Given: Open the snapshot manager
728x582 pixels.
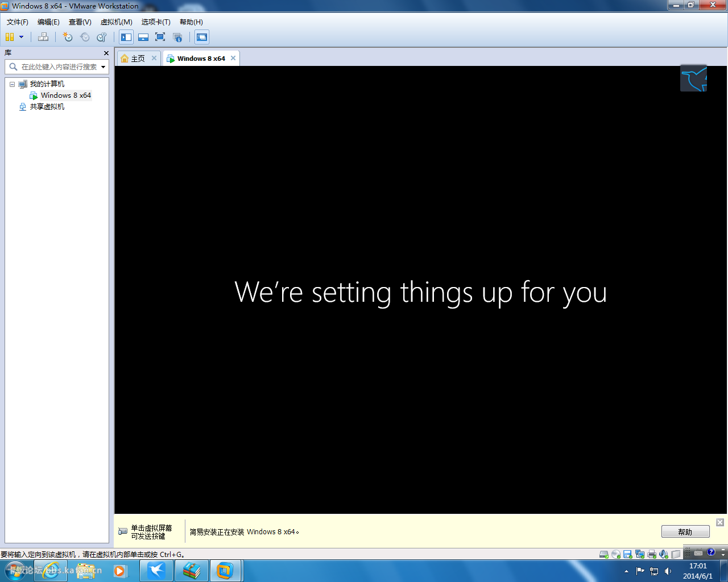Looking at the screenshot, I should click(102, 37).
